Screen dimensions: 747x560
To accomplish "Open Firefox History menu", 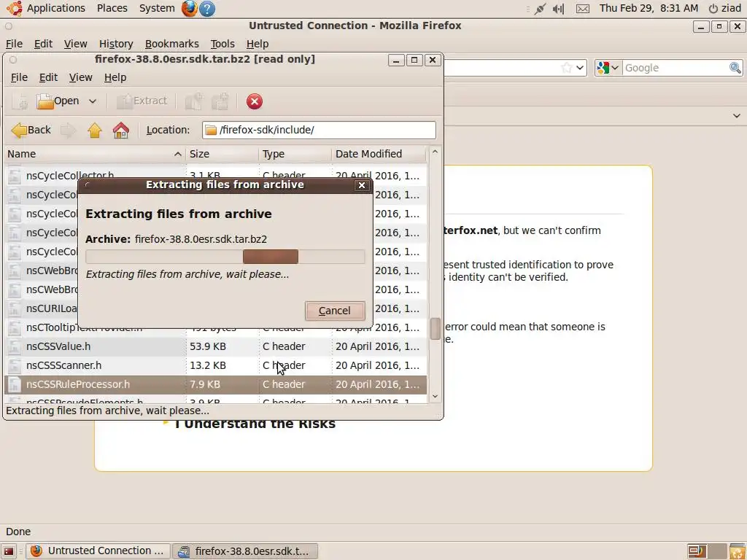I will [x=116, y=44].
